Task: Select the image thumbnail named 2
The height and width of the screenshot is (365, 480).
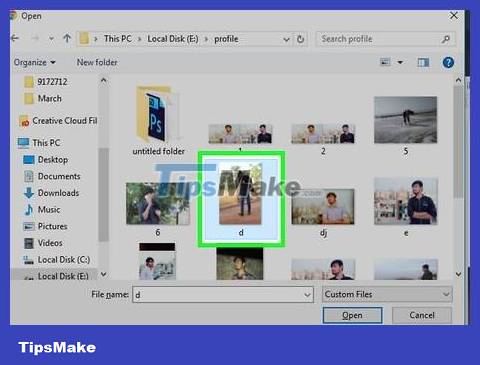Action: 323,138
